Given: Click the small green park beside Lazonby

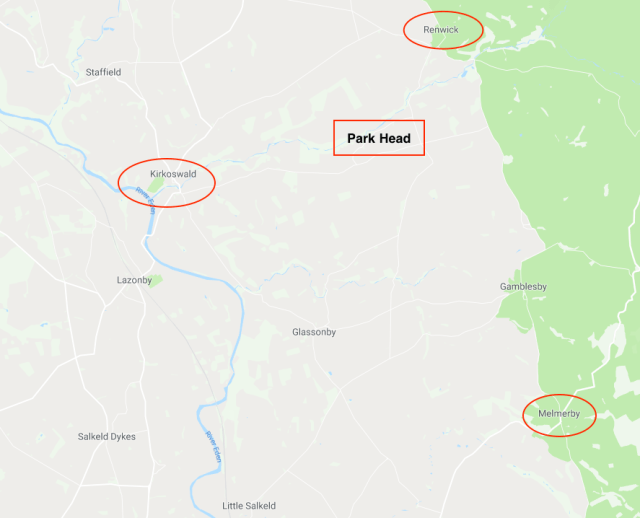Looking at the screenshot, I should coord(156,281).
